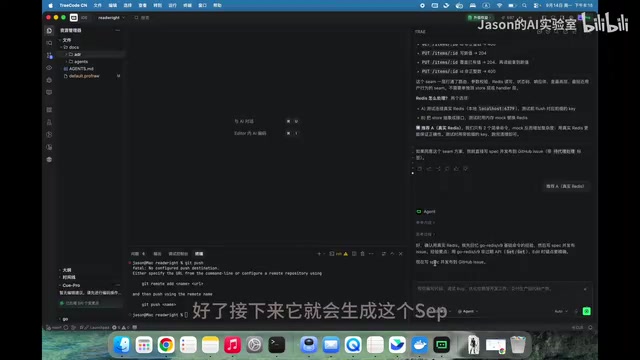Switch to the Output tab in bottom panel

tap(157, 254)
